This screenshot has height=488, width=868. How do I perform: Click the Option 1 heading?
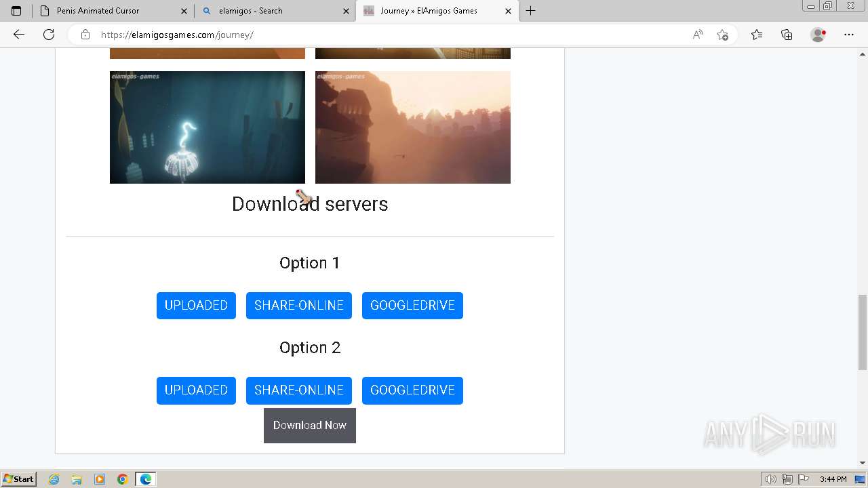(x=310, y=263)
